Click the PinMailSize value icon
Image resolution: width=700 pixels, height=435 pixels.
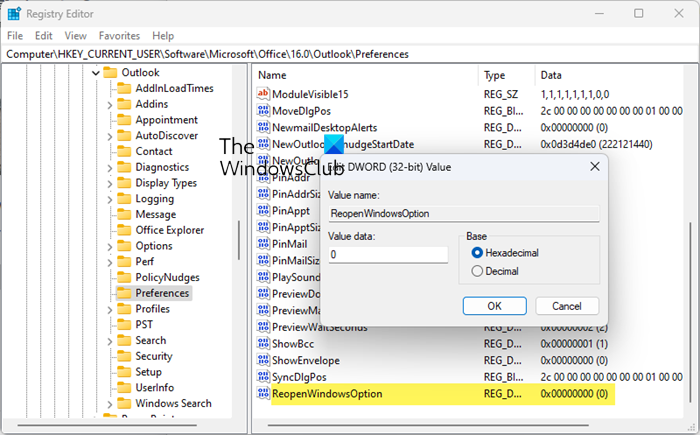coord(263,260)
